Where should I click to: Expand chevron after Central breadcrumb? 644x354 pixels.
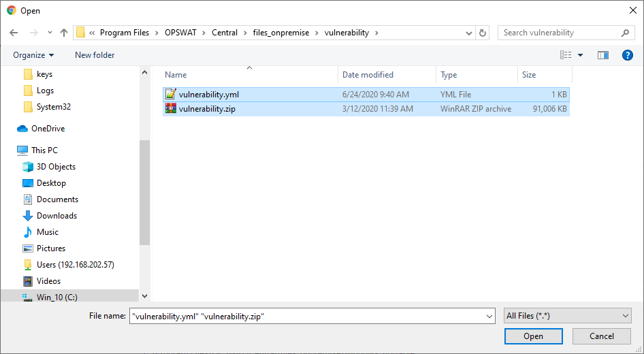click(245, 33)
